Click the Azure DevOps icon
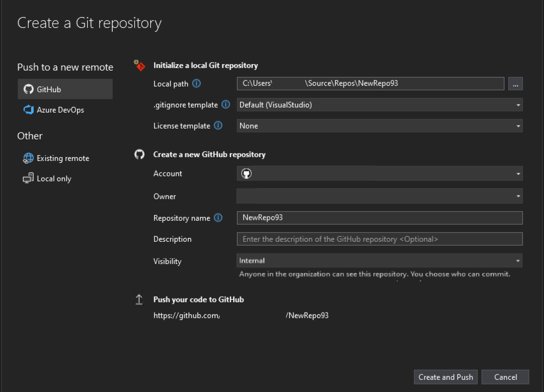The width and height of the screenshot is (544, 392). pyautogui.click(x=27, y=109)
